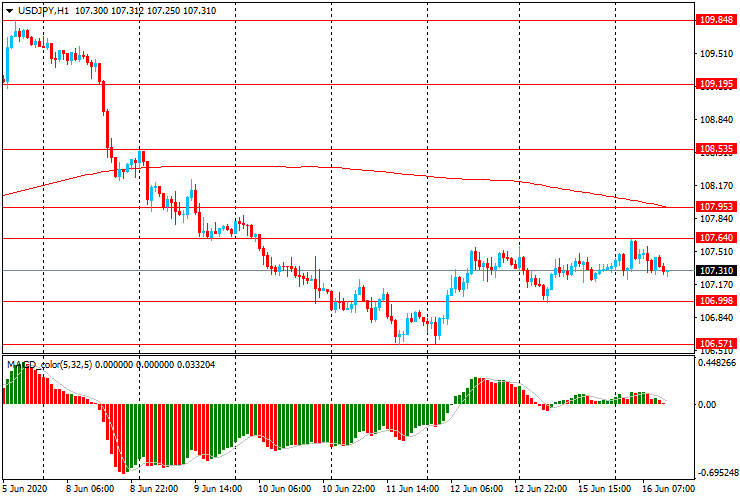Open the chart menu triangle beside USDJPY,H1
The image size is (740, 500).
click(x=9, y=11)
